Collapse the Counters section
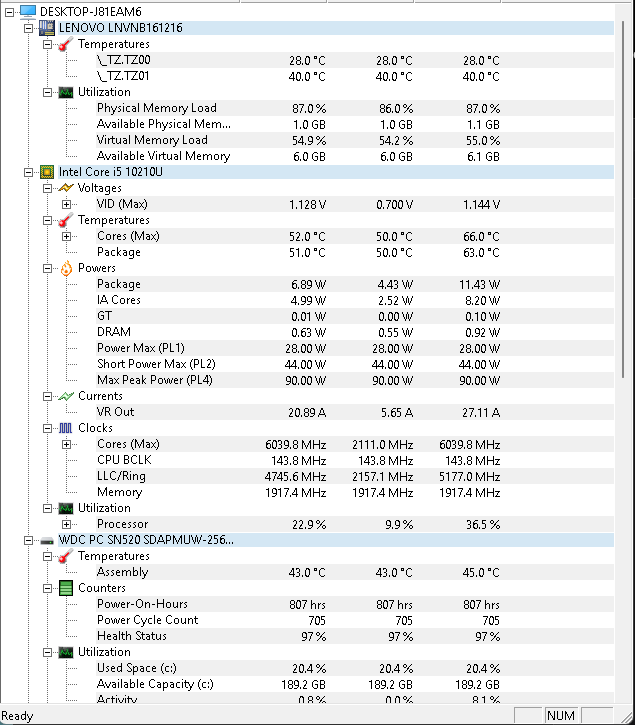Screen dimensions: 635x725 click(47, 589)
